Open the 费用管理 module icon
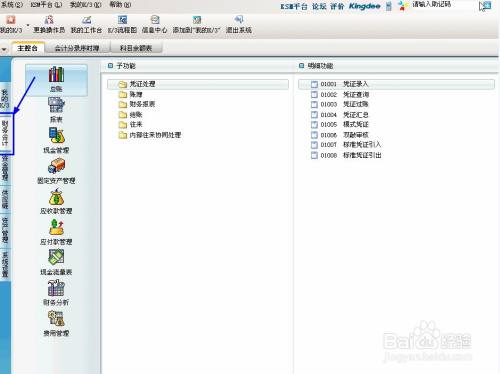Image resolution: width=500 pixels, height=374 pixels. tap(56, 323)
